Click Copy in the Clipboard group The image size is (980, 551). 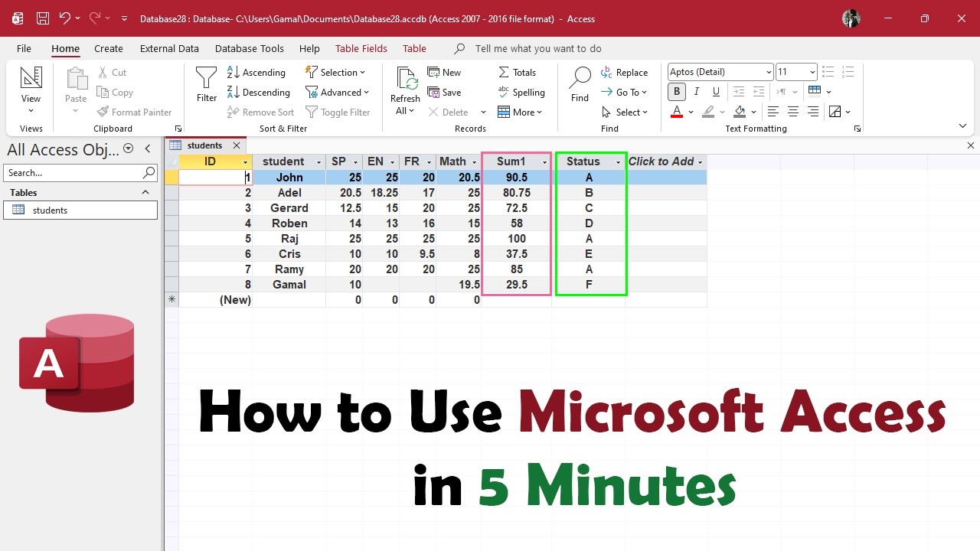115,92
